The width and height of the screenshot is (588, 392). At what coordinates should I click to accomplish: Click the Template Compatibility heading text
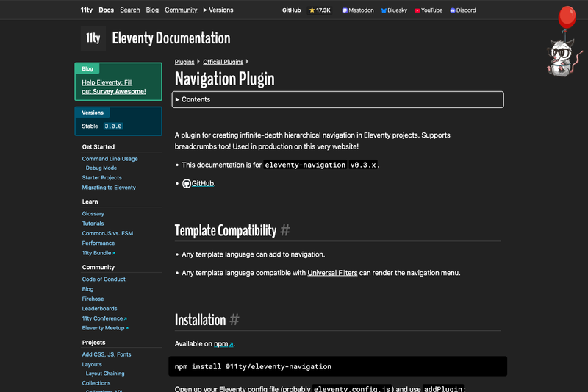pos(226,230)
